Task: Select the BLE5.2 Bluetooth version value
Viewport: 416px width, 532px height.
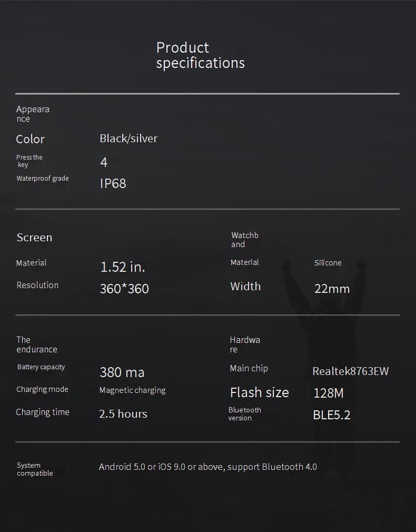Action: [331, 415]
